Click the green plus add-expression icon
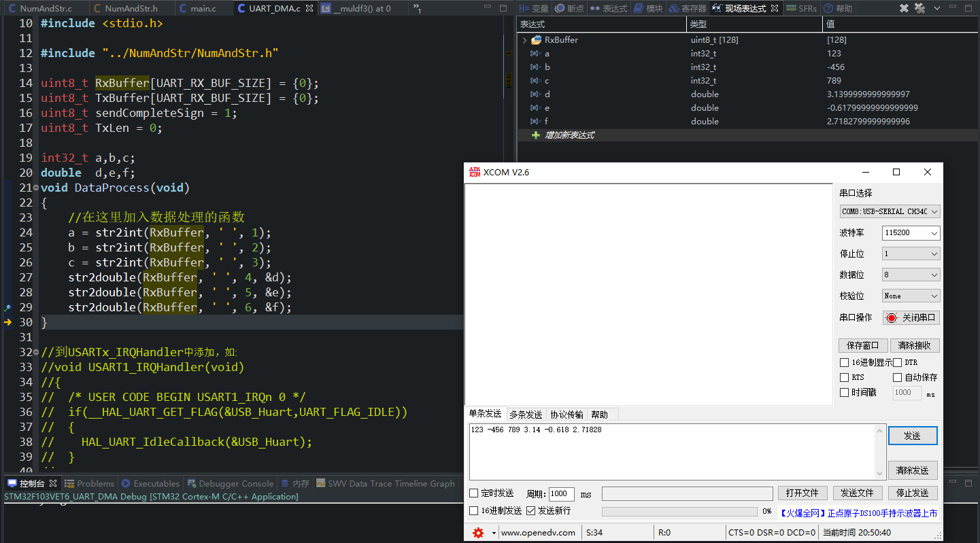 pos(536,135)
